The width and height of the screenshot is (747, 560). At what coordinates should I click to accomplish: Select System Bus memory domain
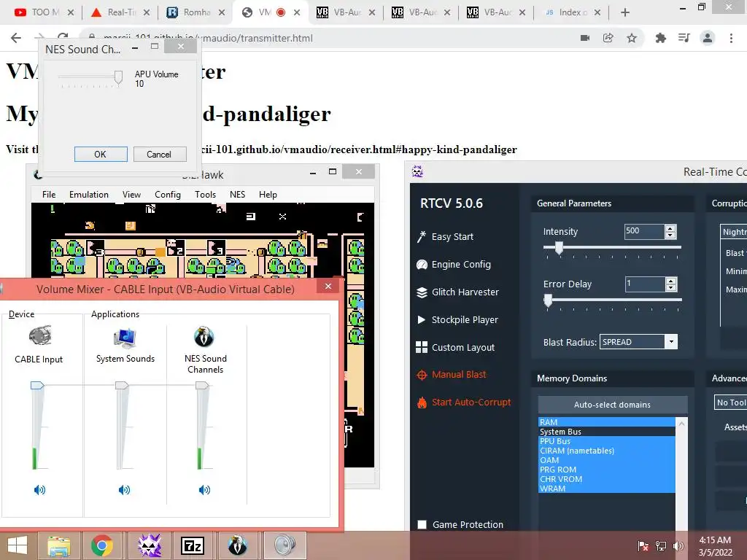(x=606, y=432)
